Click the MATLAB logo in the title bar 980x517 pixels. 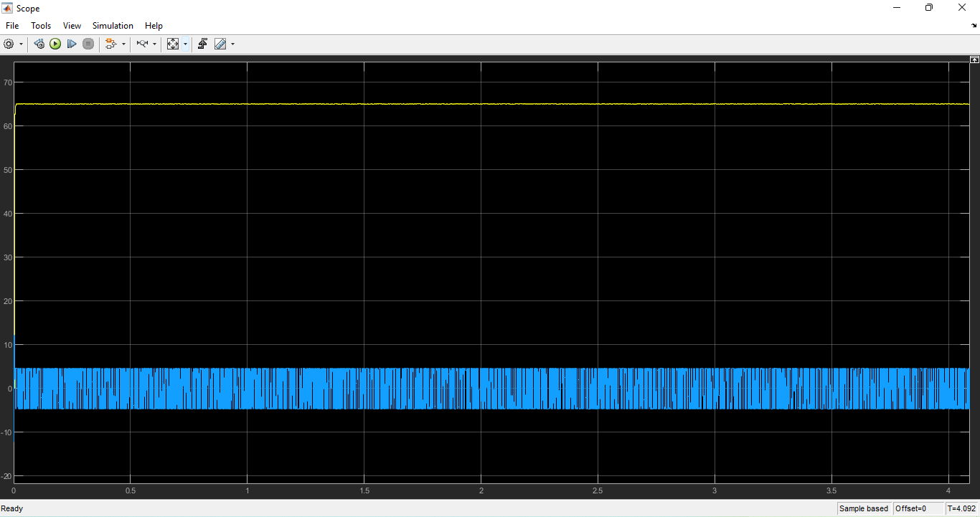[x=8, y=9]
